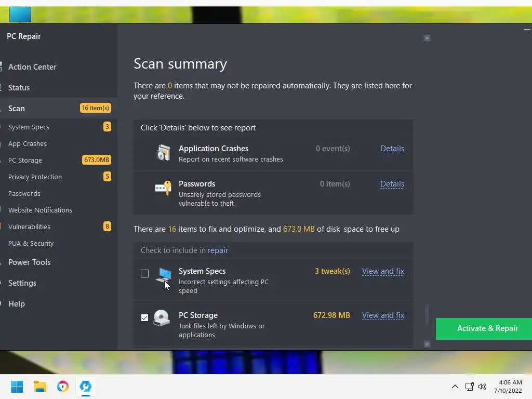Click the blue desktop thumbnail above the window
Screen dimensions: 532x399
(x=20, y=15)
